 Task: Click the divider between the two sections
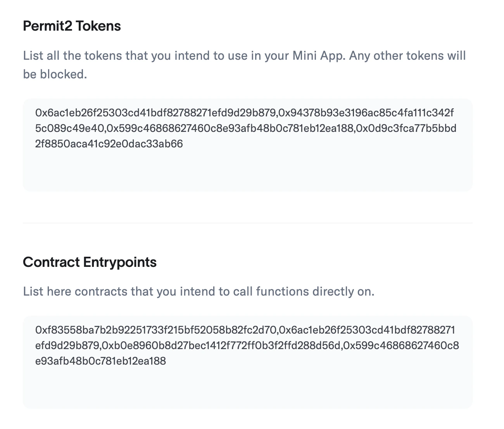coord(248,223)
